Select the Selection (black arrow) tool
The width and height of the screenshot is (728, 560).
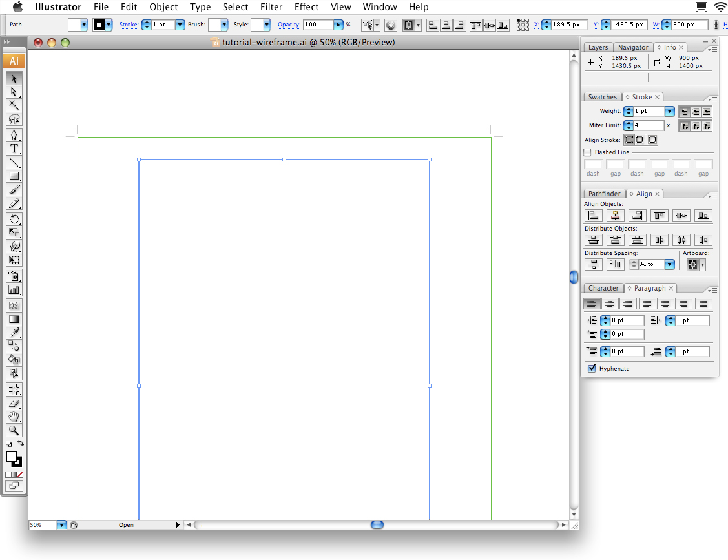14,78
